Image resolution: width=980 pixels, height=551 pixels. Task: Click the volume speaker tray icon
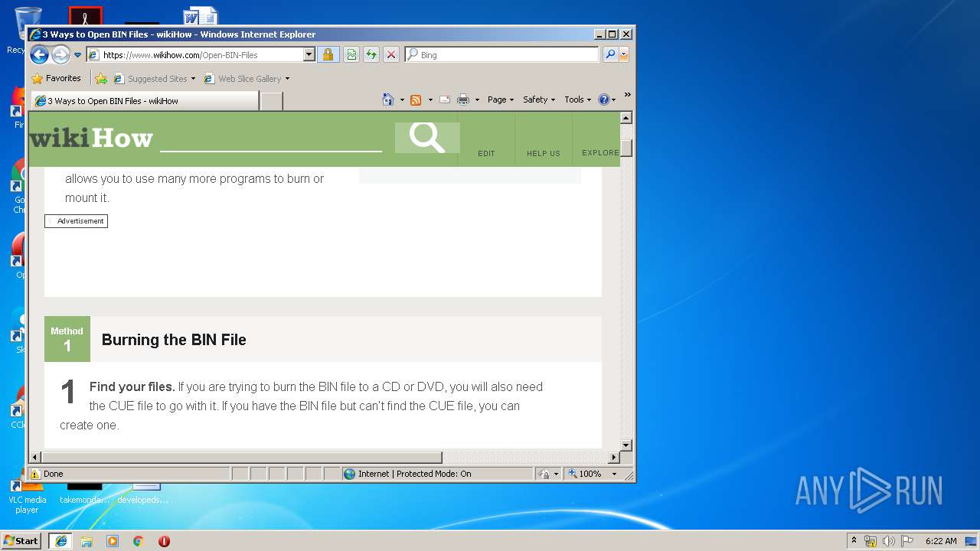889,541
